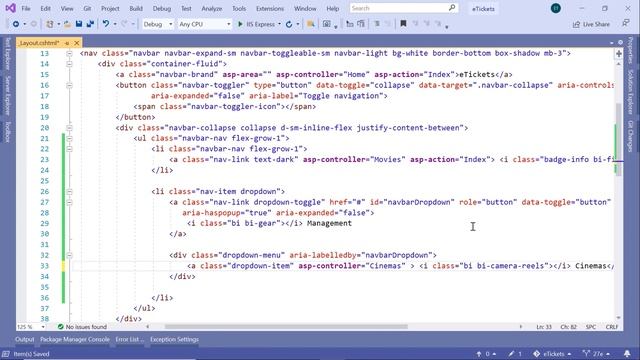Click the vertical scrollbar thumb
Viewport: 640px width, 360px height.
point(619,139)
